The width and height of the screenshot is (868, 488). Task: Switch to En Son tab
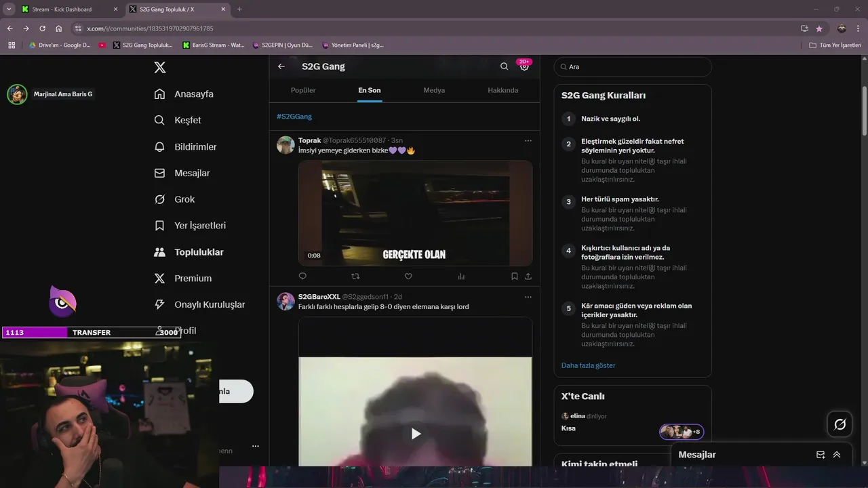370,90
